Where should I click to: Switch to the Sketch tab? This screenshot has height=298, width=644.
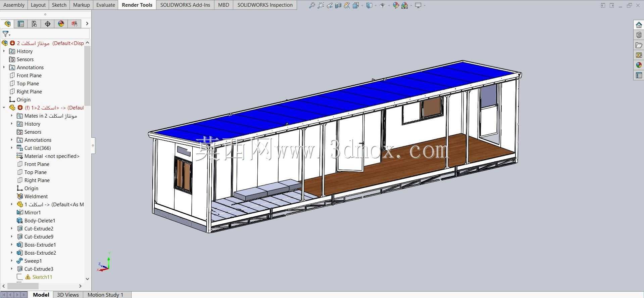coord(59,5)
